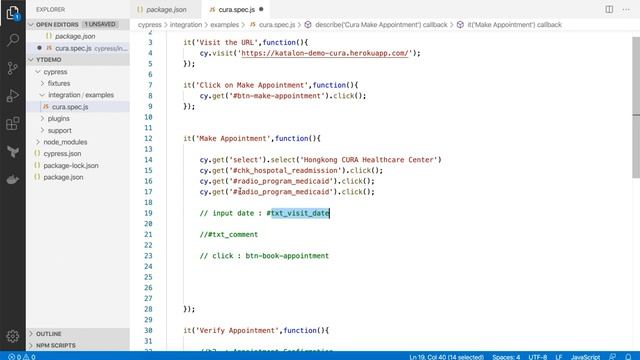This screenshot has height=360, width=640.
Task: Open the Manage gear menu
Action: pyautogui.click(x=13, y=336)
